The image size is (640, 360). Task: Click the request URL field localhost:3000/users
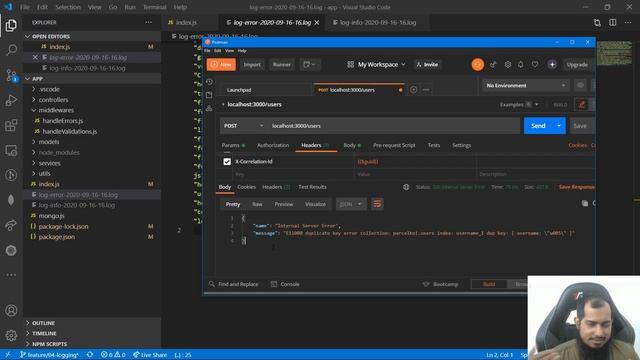(394, 126)
